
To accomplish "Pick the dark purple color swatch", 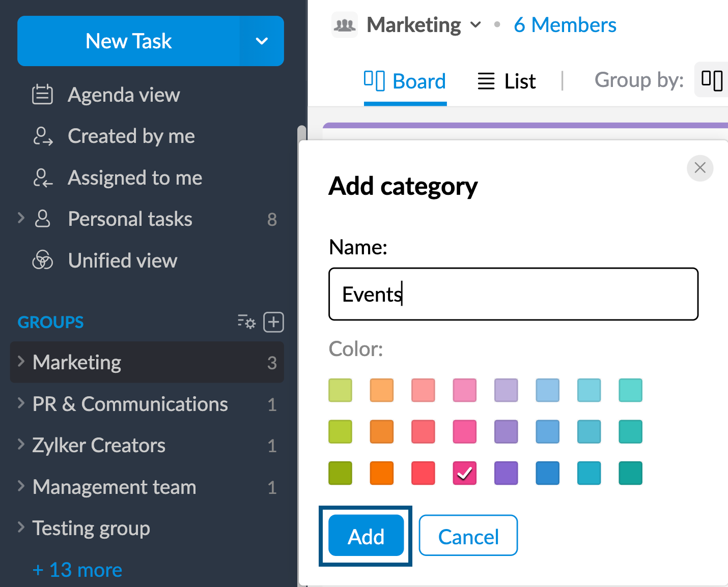I will point(506,473).
